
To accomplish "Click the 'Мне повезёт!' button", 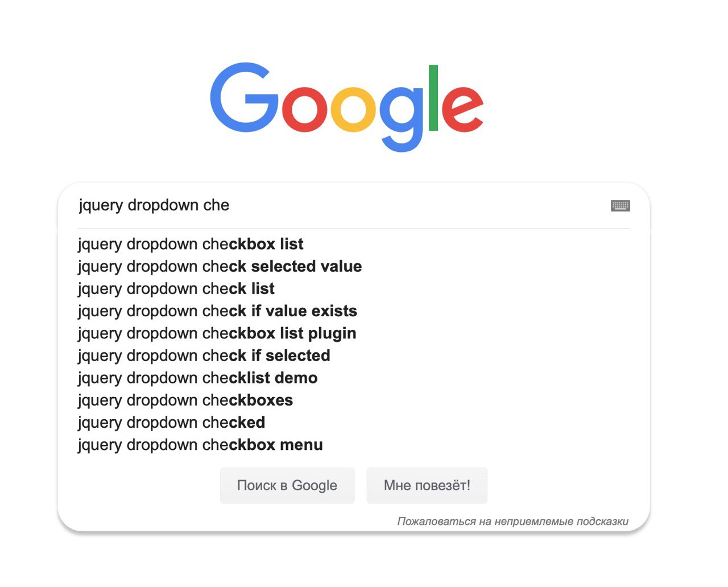I will (x=427, y=486).
